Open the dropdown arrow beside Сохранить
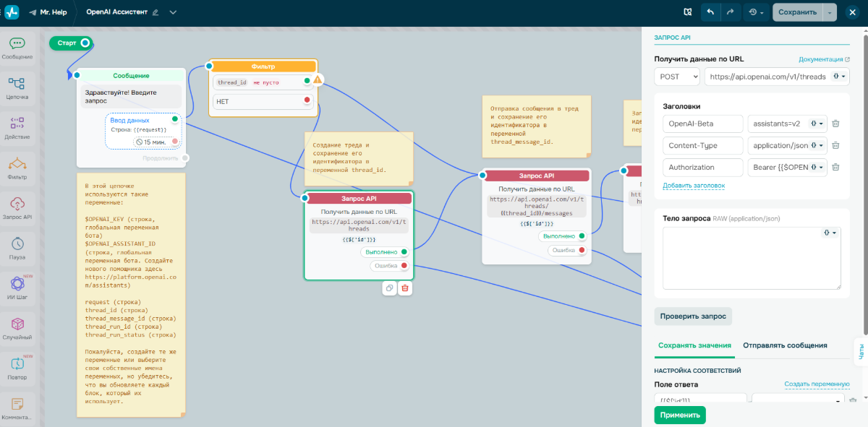Screen dimensions: 868x427 coord(830,12)
